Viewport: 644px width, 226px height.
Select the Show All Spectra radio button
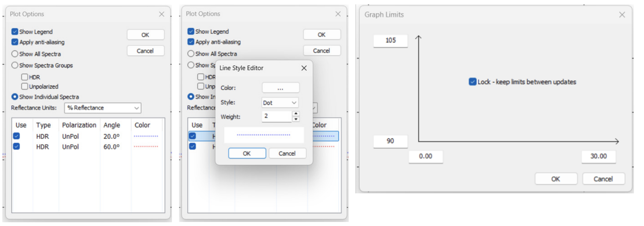tap(15, 54)
